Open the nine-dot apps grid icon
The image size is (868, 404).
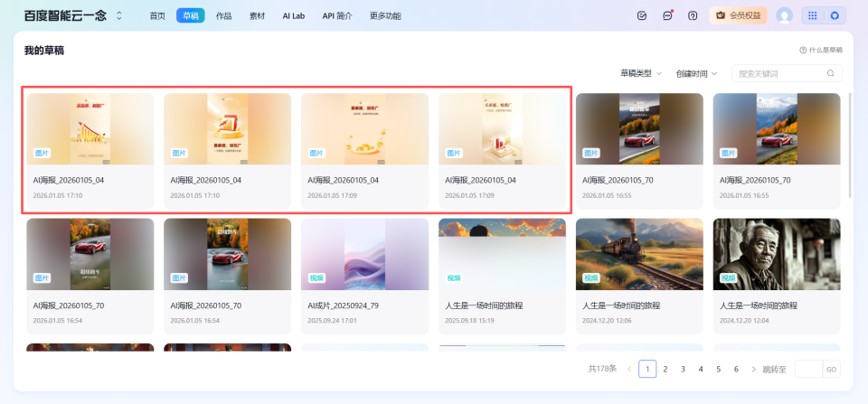click(x=812, y=15)
